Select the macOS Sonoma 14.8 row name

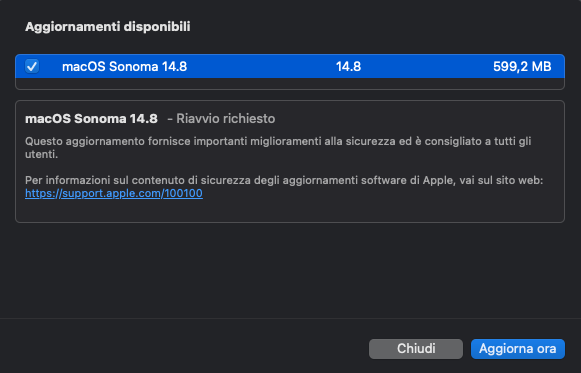coord(124,67)
